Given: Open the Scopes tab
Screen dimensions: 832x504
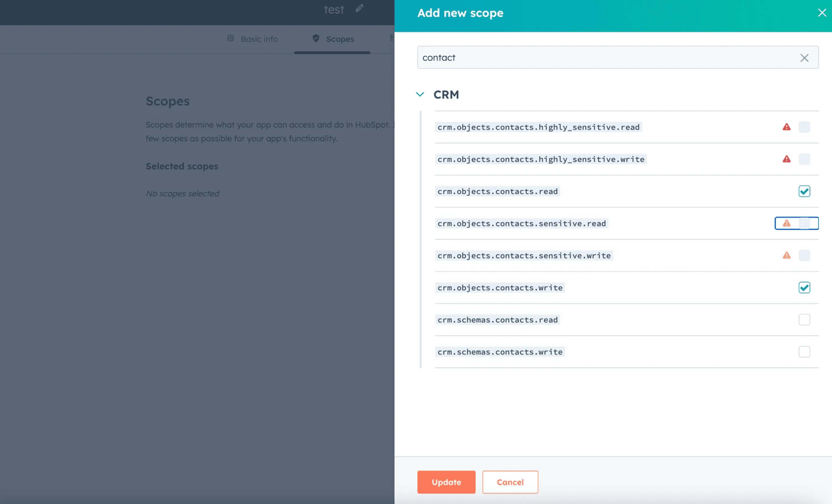Looking at the screenshot, I should [333, 39].
